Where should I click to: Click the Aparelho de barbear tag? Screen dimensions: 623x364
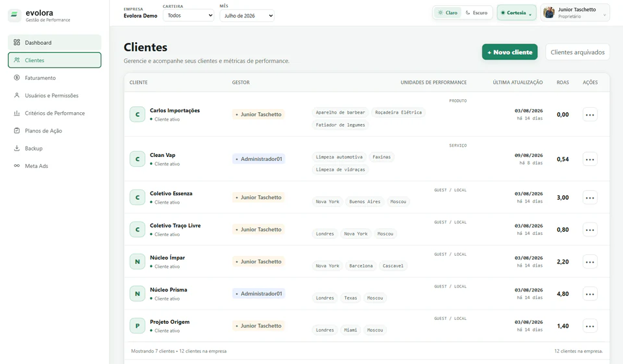(x=340, y=112)
